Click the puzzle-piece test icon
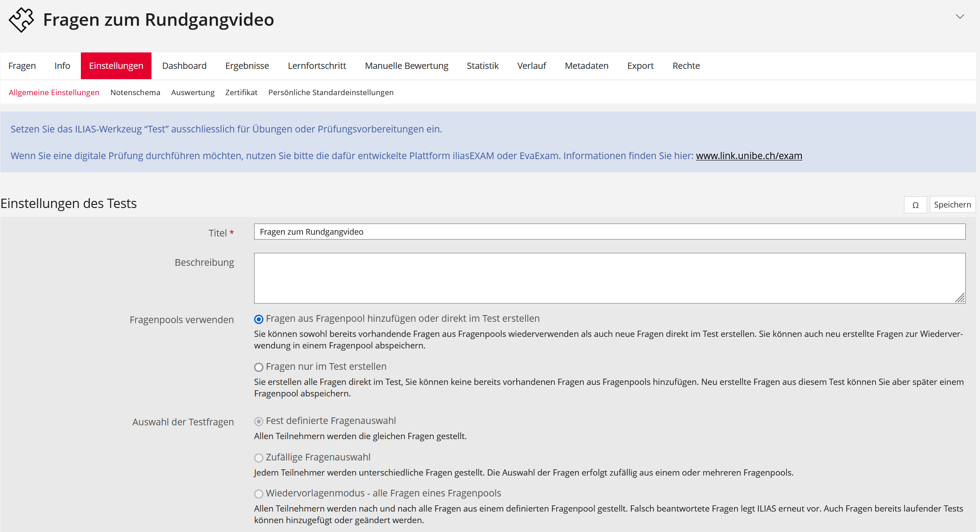The image size is (980, 532). [21, 20]
